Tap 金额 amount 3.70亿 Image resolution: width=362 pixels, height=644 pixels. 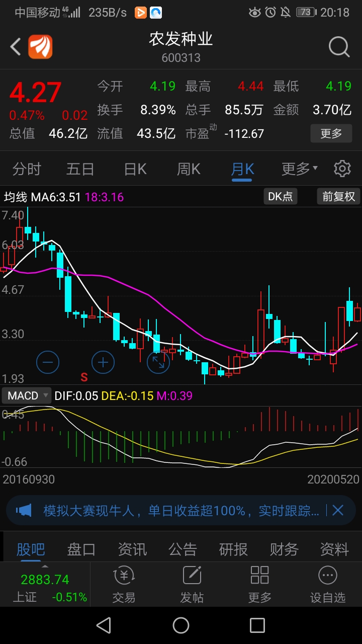pos(332,110)
